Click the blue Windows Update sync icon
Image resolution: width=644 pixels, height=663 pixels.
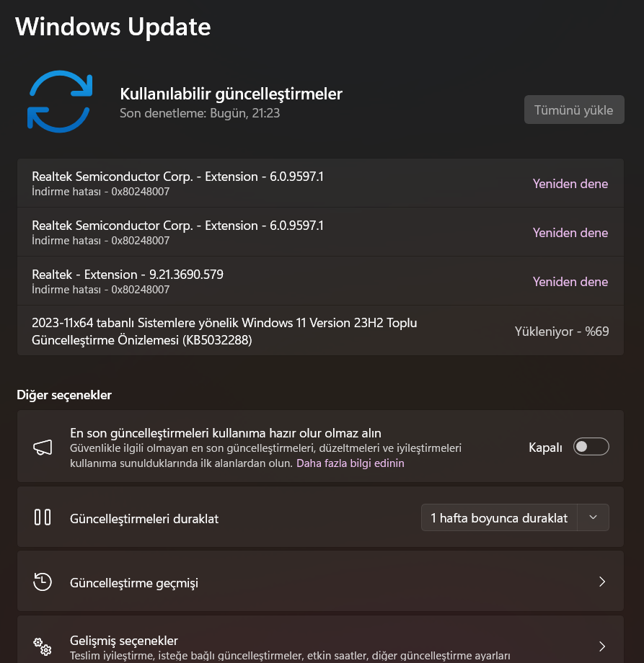point(60,102)
